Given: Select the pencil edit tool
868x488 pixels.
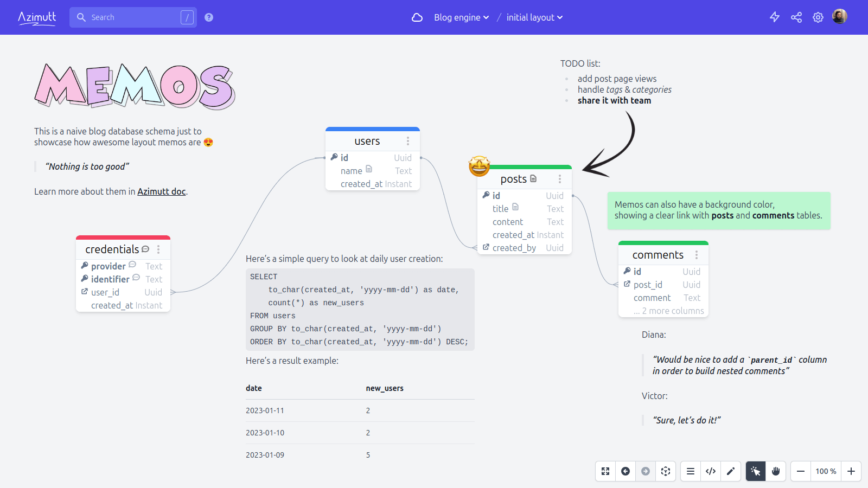Looking at the screenshot, I should coord(731,471).
